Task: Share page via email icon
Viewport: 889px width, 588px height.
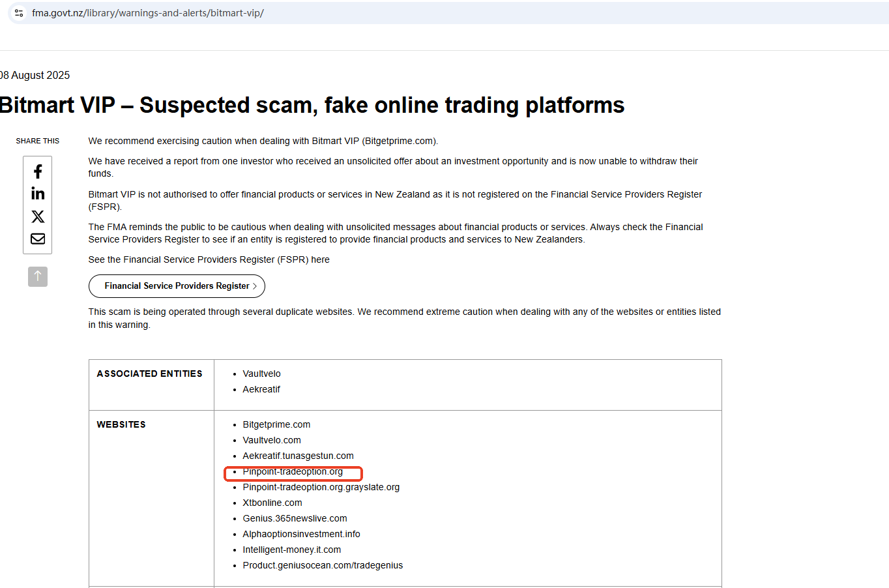Action: coord(38,239)
